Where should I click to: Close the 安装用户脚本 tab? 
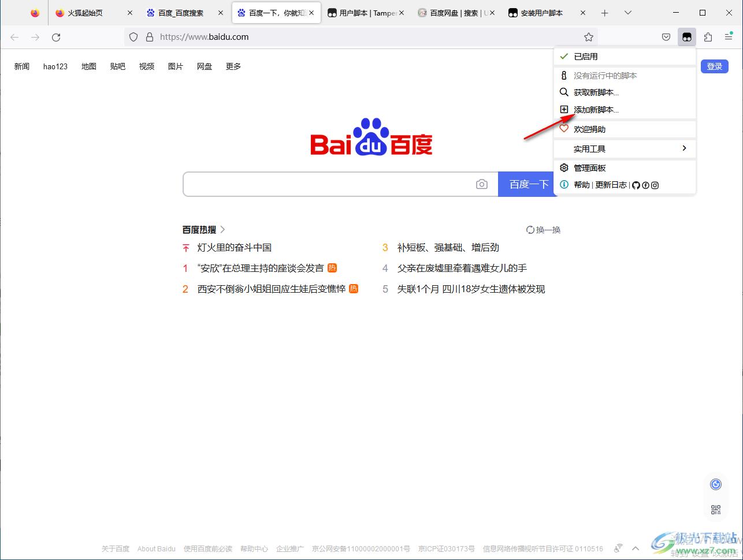(x=583, y=13)
